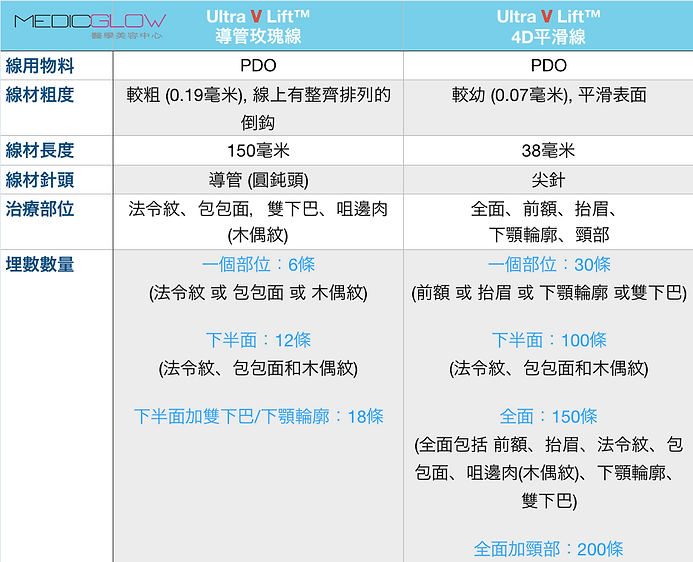Image resolution: width=693 pixels, height=562 pixels.
Task: Click the 埋數數量 row label
Action: (x=40, y=265)
